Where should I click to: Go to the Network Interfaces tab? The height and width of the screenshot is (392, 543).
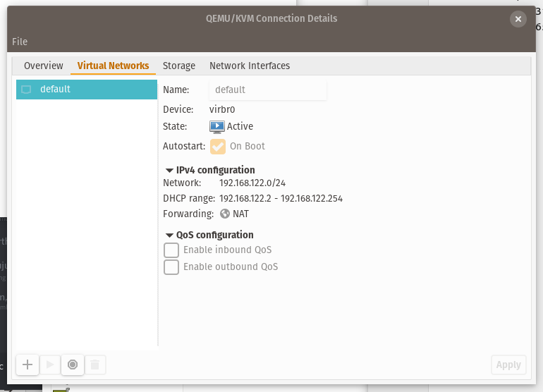point(250,66)
